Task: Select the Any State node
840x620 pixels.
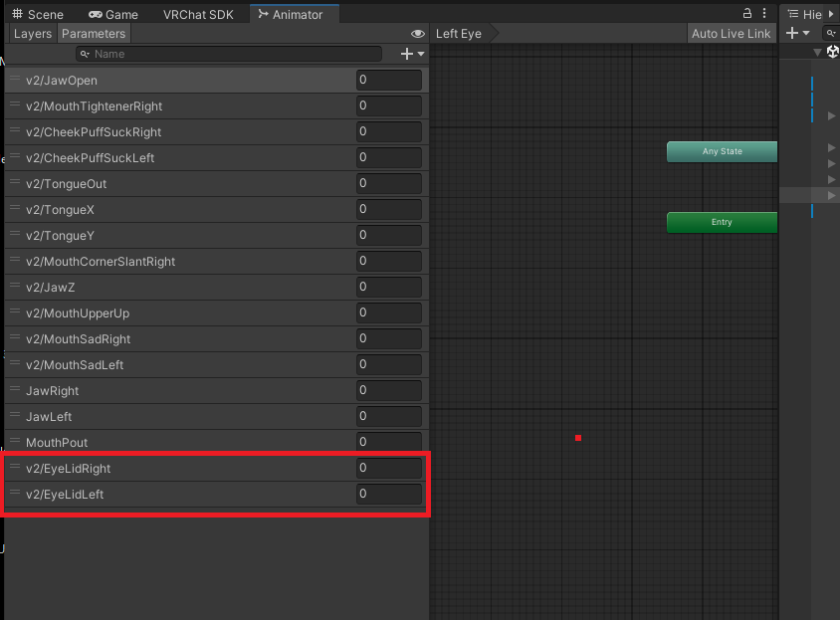Action: click(722, 151)
